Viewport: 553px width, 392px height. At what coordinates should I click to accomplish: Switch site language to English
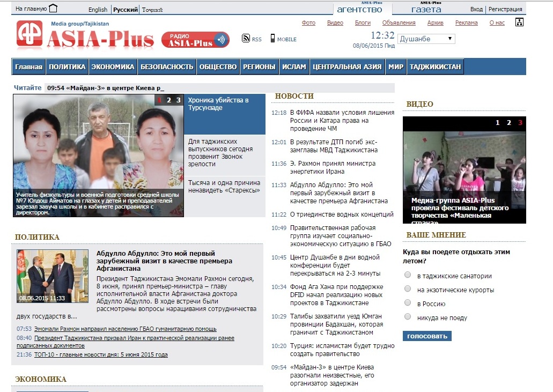pyautogui.click(x=98, y=10)
